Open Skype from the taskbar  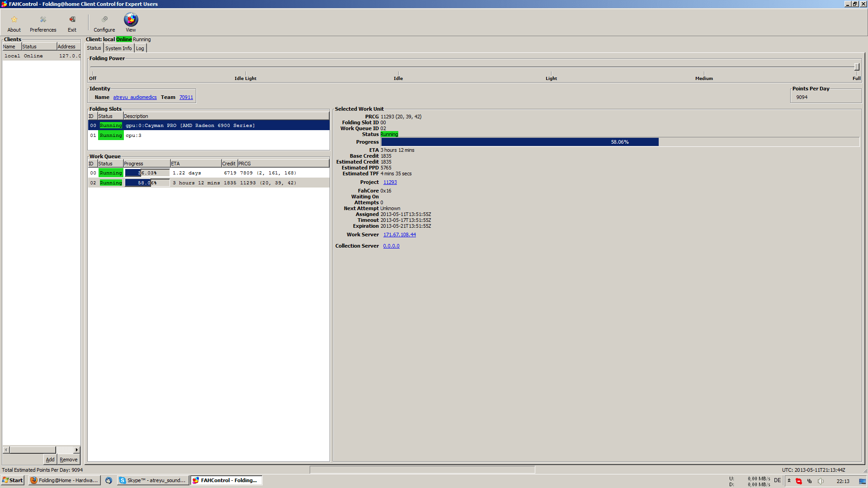(x=153, y=480)
